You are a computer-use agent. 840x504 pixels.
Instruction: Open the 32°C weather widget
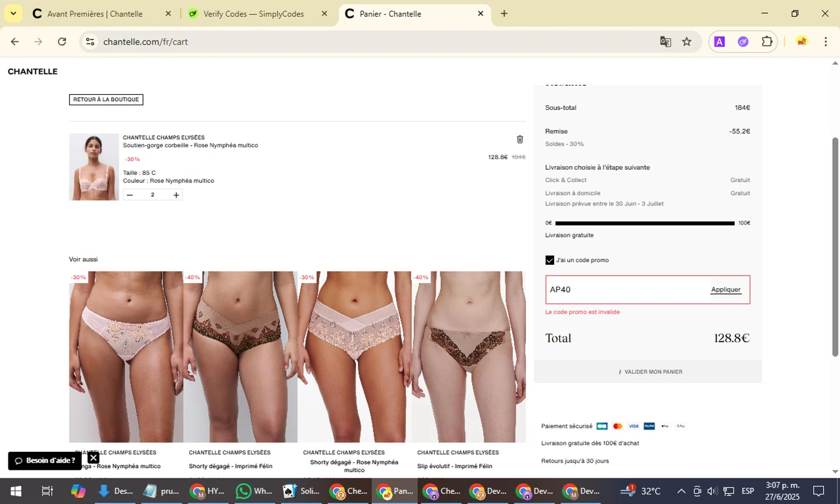[x=641, y=491]
